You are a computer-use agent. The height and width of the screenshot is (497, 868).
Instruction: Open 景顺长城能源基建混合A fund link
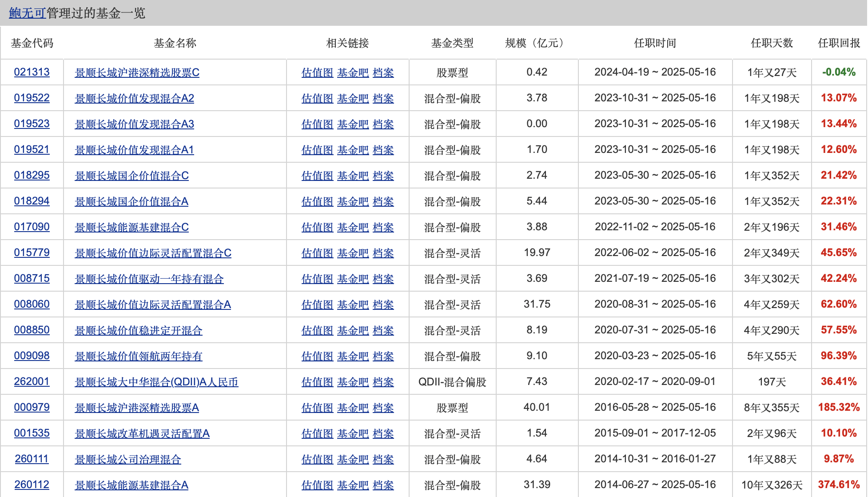click(131, 485)
